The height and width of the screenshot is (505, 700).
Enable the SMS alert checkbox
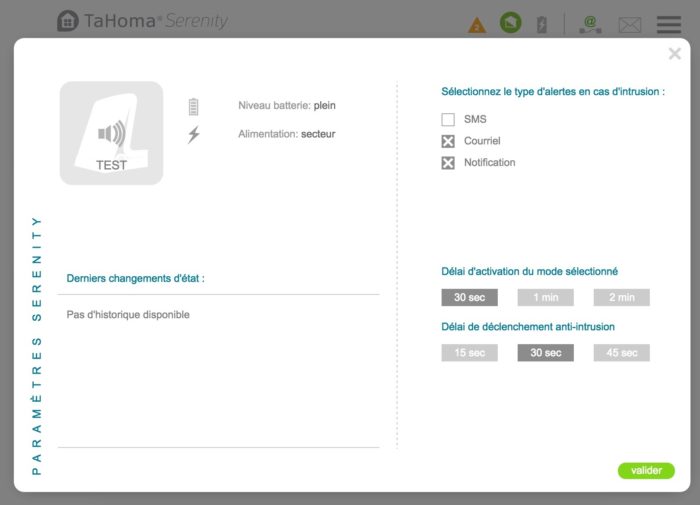point(448,120)
